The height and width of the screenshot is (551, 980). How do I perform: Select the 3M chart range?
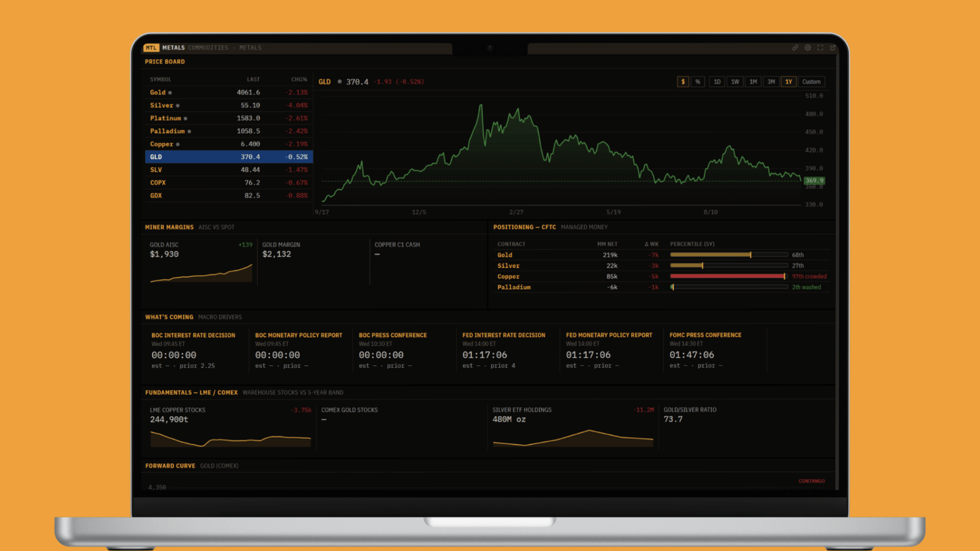(771, 82)
